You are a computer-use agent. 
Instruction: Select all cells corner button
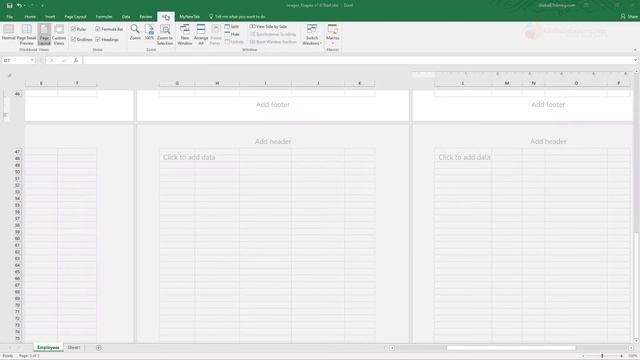[x=9, y=76]
